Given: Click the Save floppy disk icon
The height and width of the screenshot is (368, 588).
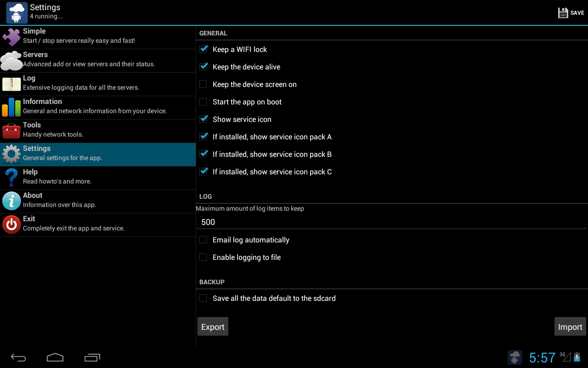Looking at the screenshot, I should click(x=563, y=13).
